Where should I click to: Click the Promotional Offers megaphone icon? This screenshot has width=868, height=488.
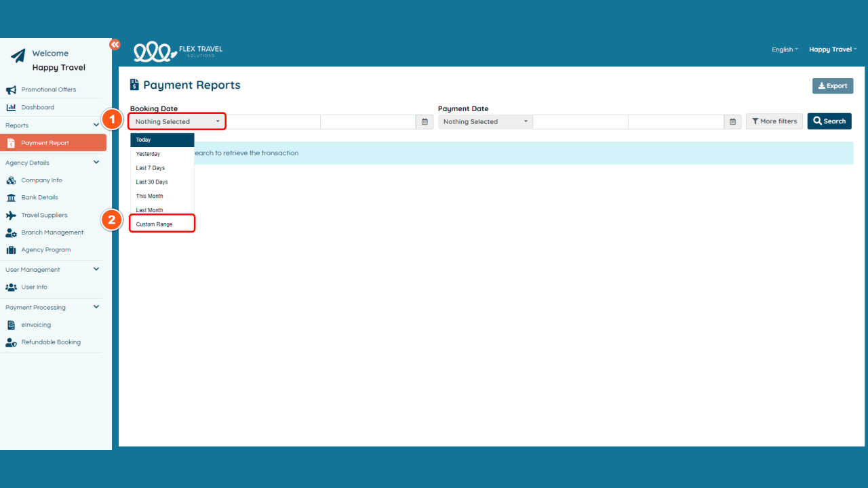click(x=11, y=89)
